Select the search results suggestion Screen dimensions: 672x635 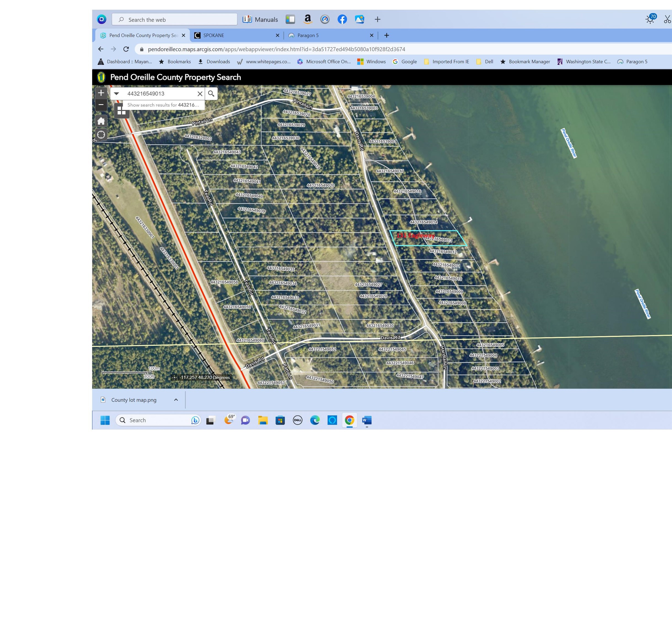click(163, 105)
